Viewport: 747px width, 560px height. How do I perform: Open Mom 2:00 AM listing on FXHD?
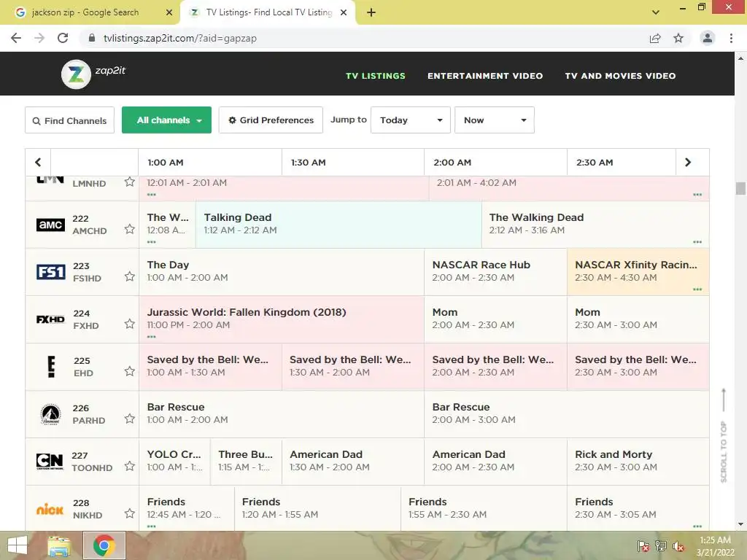(495, 319)
